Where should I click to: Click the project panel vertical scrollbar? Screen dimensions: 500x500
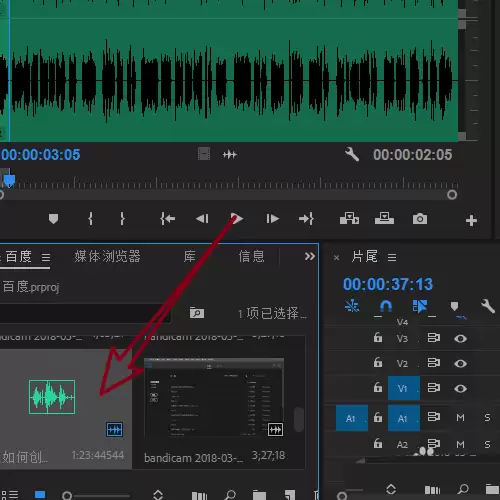point(299,419)
